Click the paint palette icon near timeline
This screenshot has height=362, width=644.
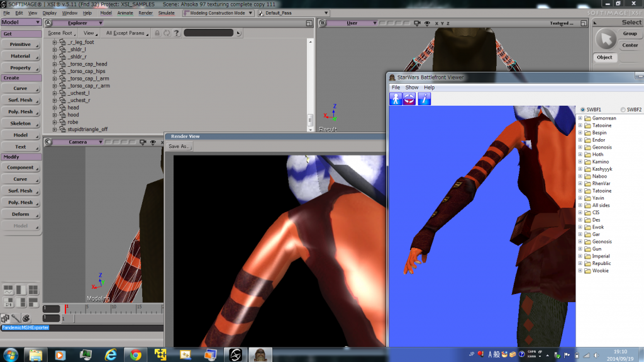coord(26,319)
